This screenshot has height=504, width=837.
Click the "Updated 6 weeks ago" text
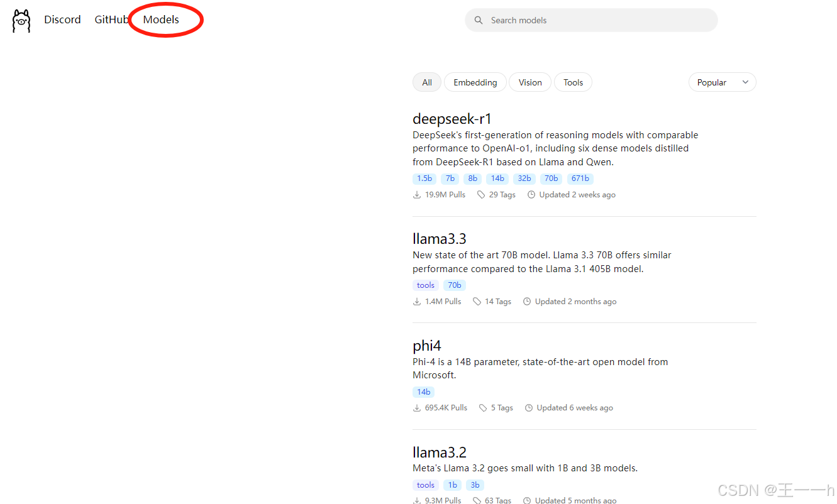tap(575, 408)
